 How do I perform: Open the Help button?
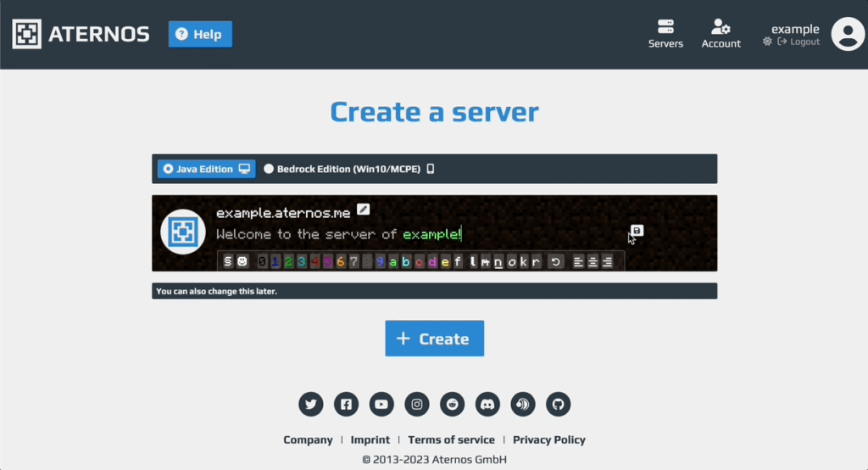coord(200,35)
